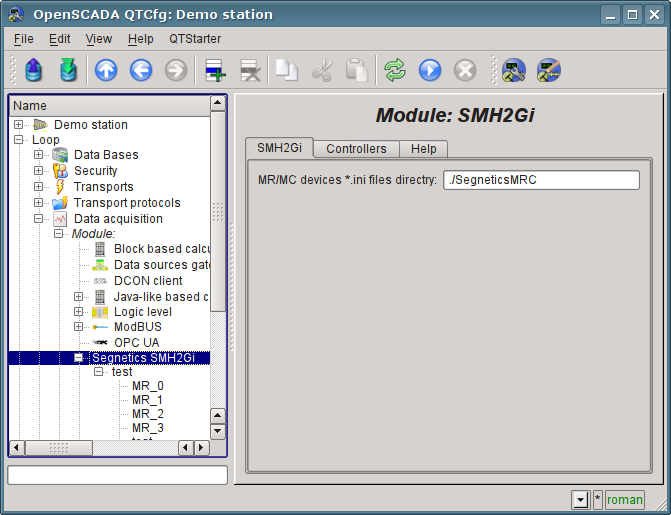The height and width of the screenshot is (515, 671).
Task: Click the roman user button in status bar
Action: (x=625, y=500)
